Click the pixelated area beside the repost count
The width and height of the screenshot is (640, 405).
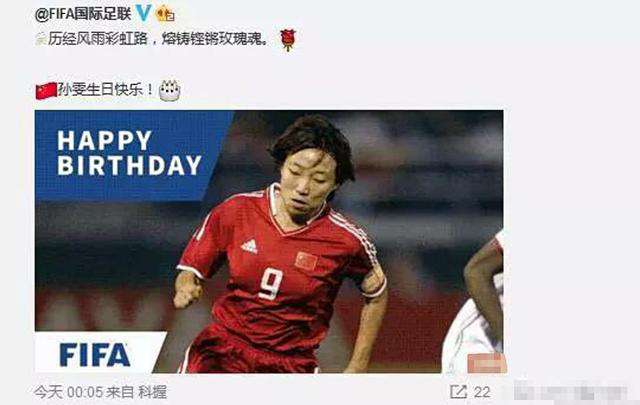(570, 392)
